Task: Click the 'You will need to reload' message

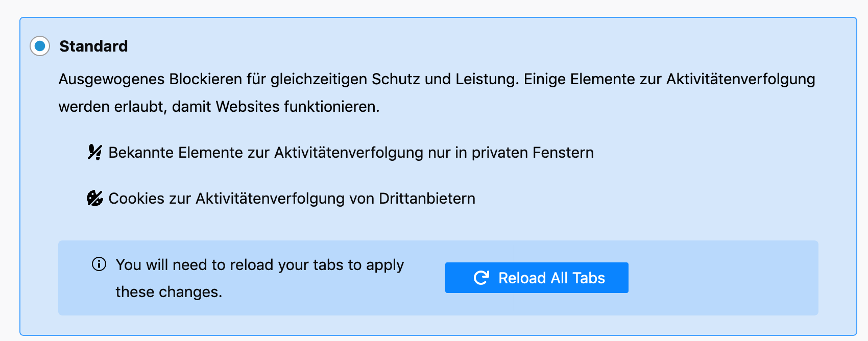Action: tap(259, 265)
